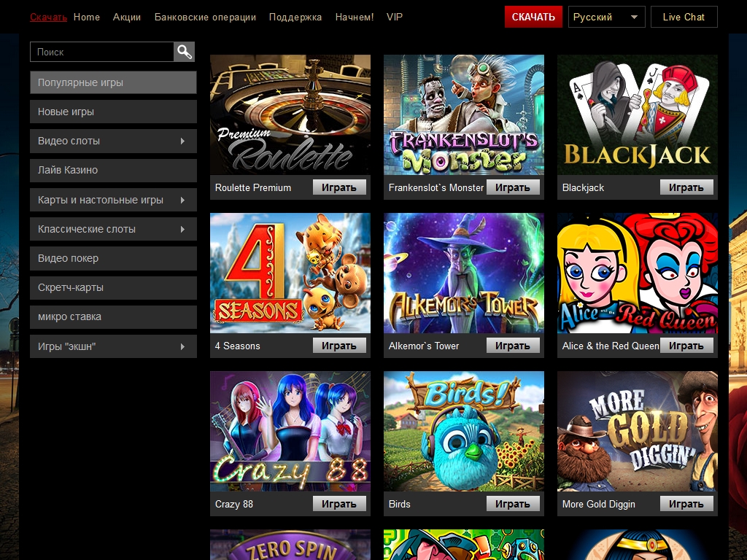Click the magnifying glass search icon

click(x=185, y=52)
